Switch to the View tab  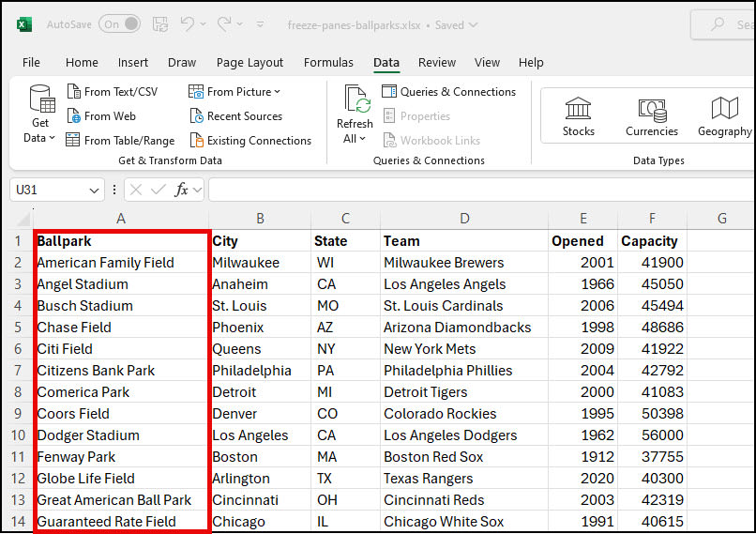pyautogui.click(x=487, y=62)
